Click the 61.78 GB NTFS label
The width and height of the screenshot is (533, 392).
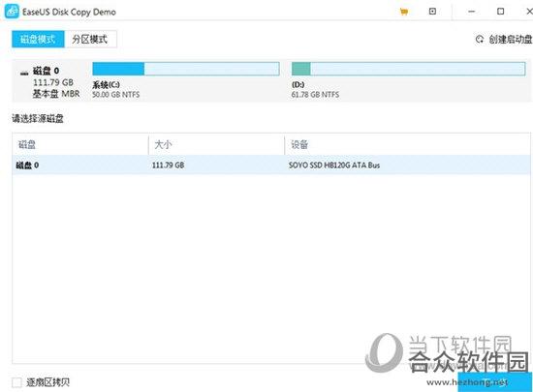coord(315,95)
